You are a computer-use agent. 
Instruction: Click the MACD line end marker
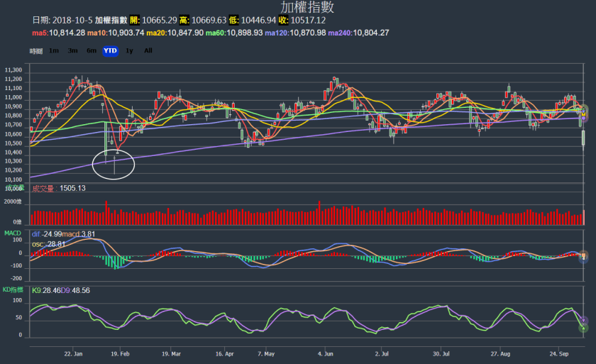coord(584,255)
